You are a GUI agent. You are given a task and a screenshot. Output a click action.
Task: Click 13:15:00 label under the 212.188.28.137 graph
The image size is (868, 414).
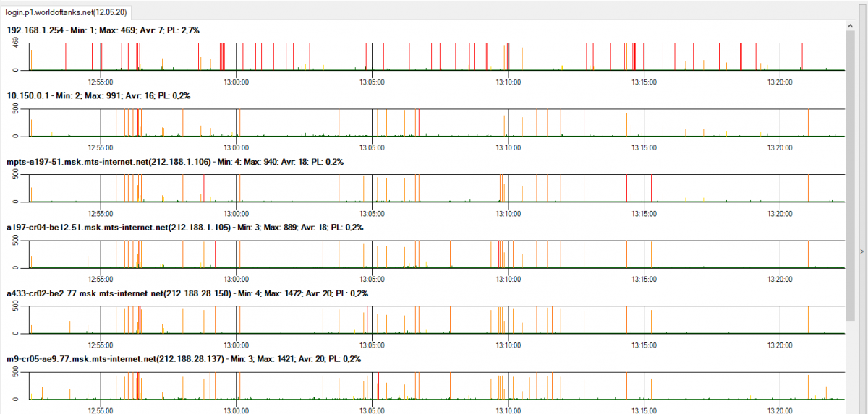(644, 410)
